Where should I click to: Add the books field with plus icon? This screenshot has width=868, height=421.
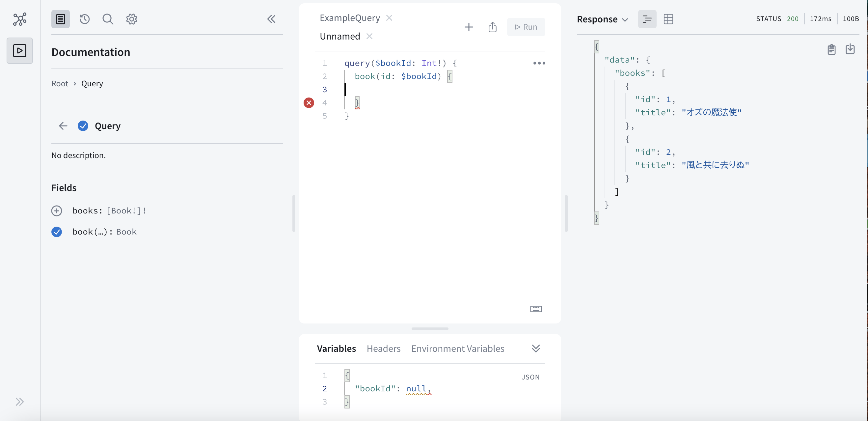click(56, 211)
